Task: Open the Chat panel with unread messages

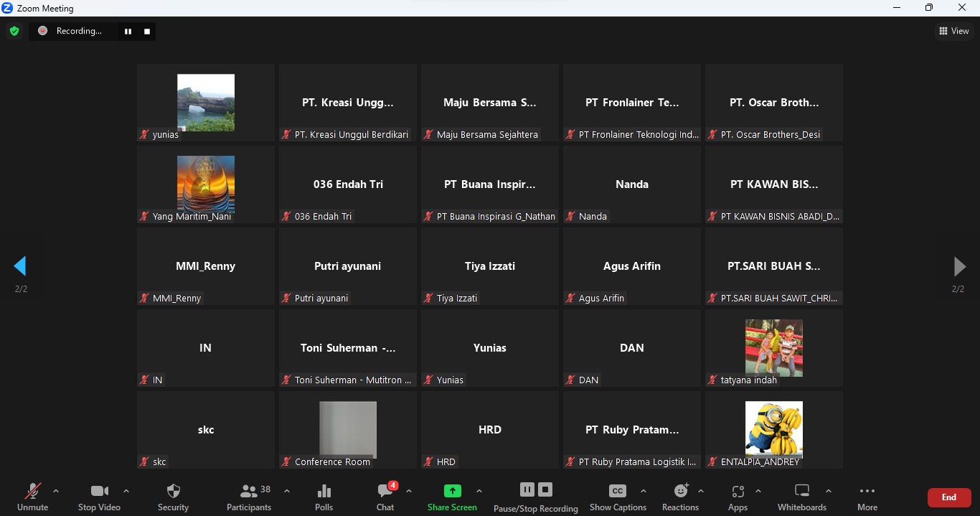Action: [x=385, y=497]
